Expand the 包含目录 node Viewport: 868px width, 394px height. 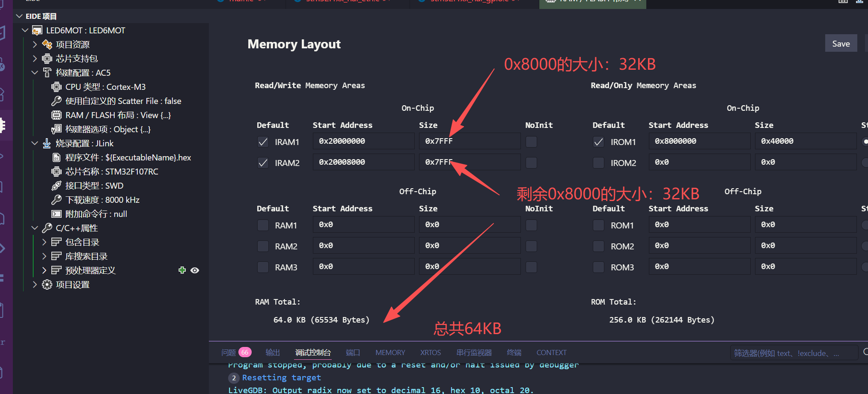(x=44, y=242)
